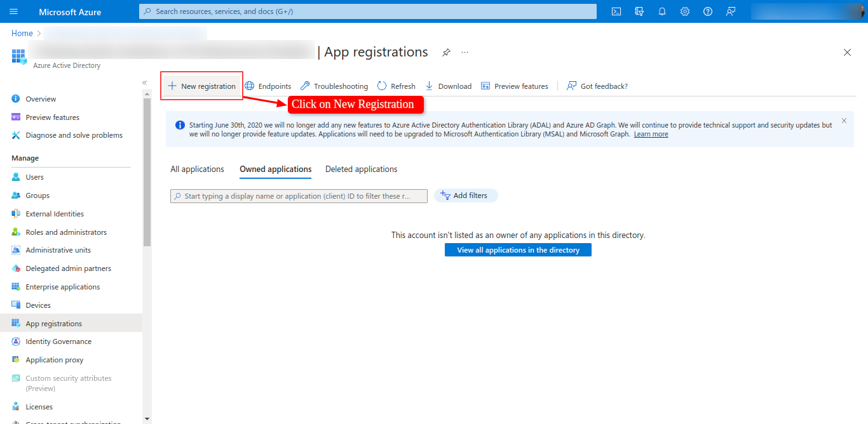The height and width of the screenshot is (424, 868).
Task: Focus the application name filter field
Action: (299, 196)
